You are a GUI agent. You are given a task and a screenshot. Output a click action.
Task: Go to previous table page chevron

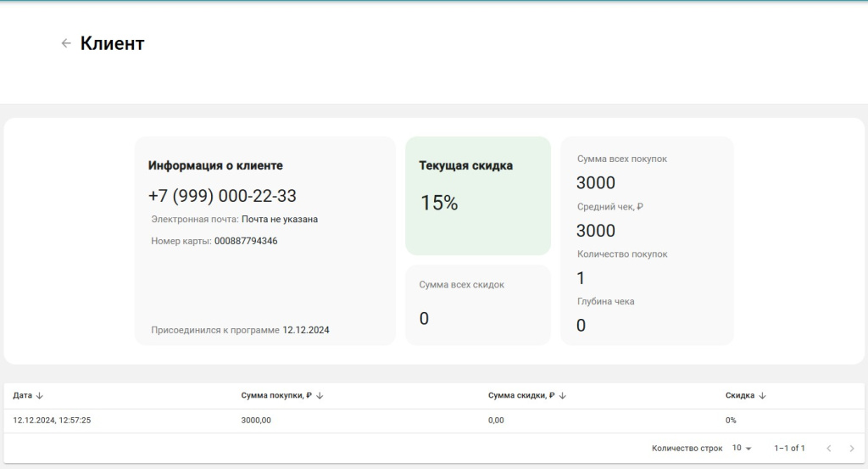coord(828,448)
